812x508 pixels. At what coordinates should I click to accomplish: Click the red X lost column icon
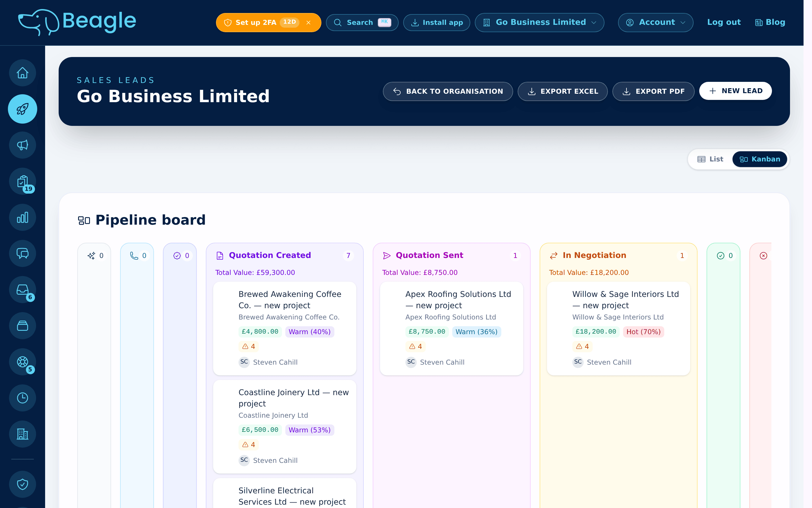pos(763,256)
